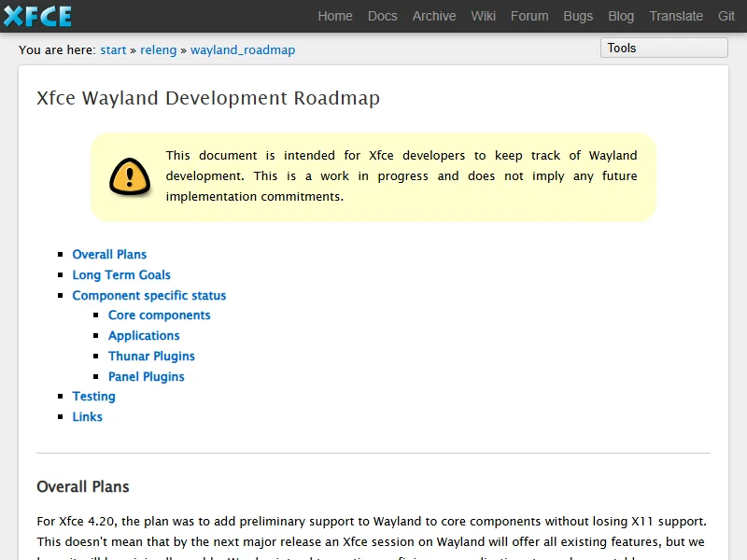Visit the Forum navigation link
747x560 pixels.
click(529, 16)
